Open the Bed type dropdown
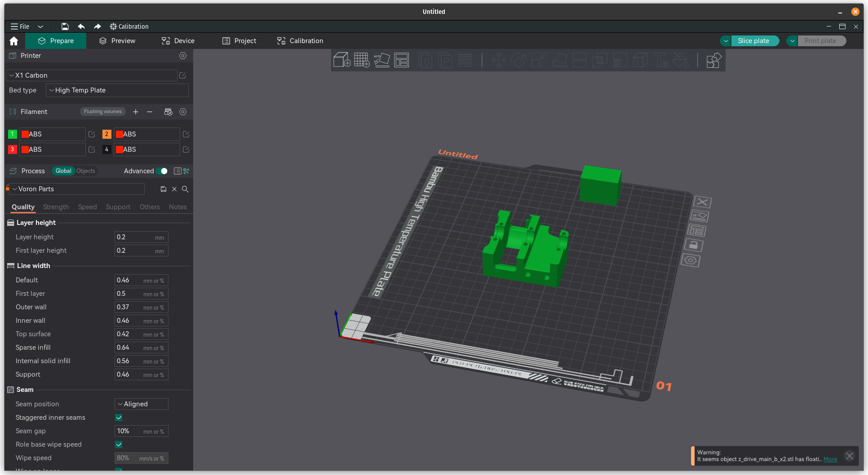Viewport: 868px width, 475px height. click(x=117, y=90)
